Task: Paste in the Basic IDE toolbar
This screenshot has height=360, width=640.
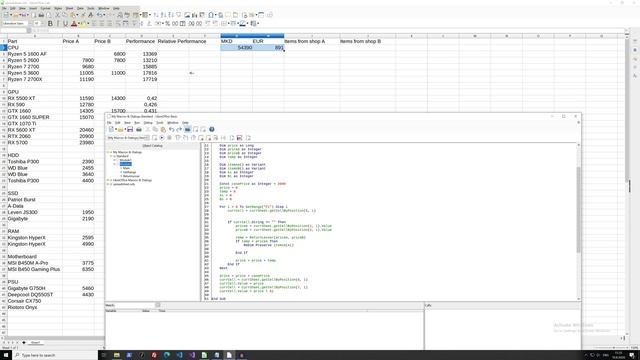Action: [x=163, y=129]
